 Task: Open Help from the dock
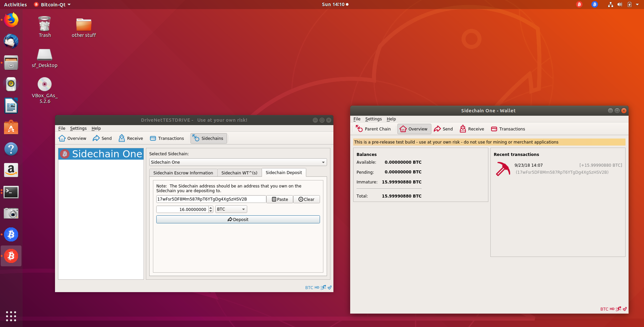pyautogui.click(x=11, y=149)
